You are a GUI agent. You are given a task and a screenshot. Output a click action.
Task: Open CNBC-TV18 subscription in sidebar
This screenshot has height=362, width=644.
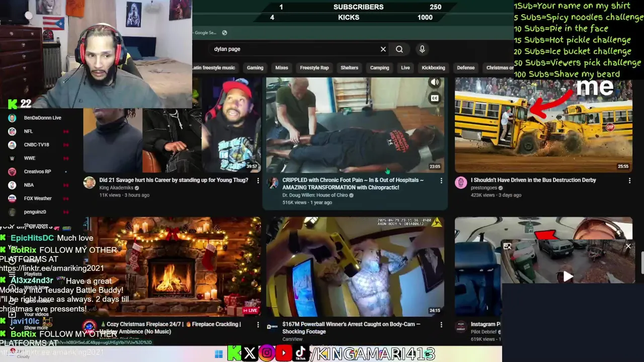(36, 145)
